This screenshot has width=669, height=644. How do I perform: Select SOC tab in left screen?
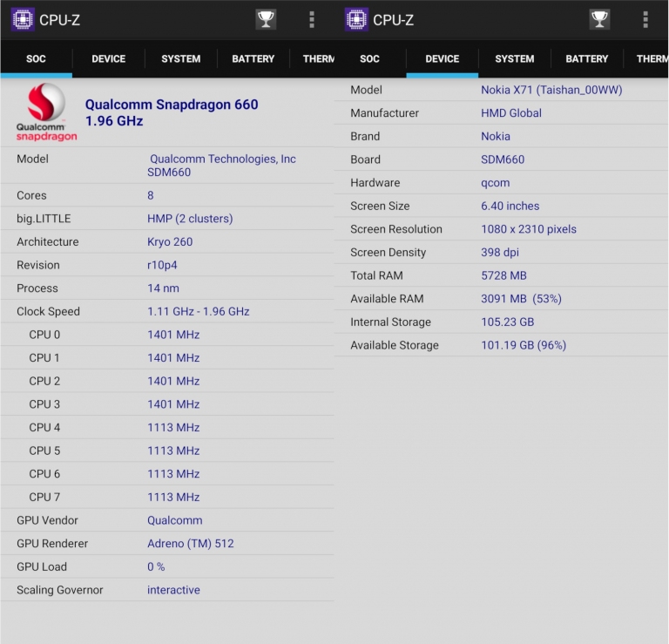pyautogui.click(x=37, y=59)
